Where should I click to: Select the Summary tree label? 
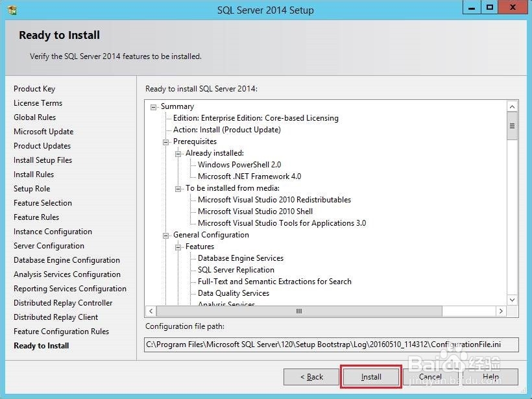point(177,106)
